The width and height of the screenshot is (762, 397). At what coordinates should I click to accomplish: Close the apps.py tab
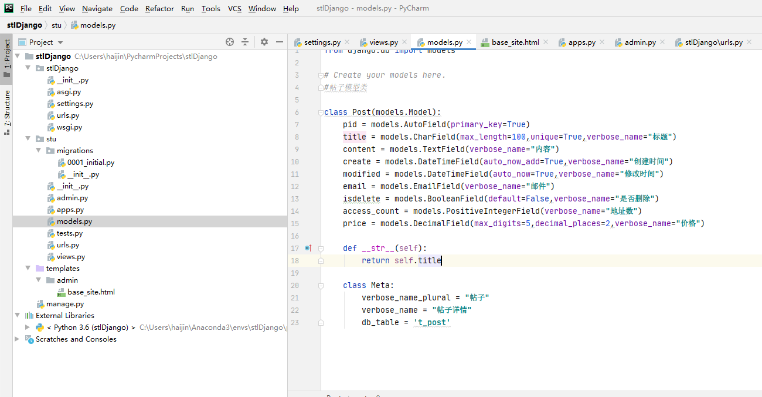602,42
